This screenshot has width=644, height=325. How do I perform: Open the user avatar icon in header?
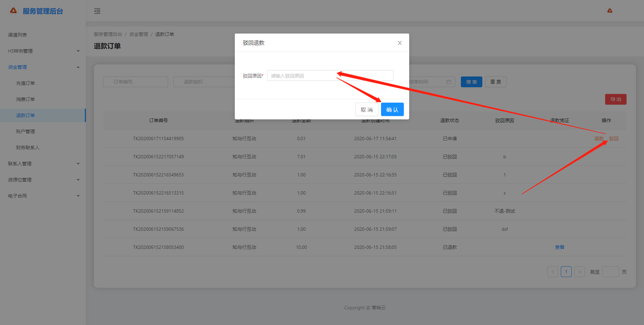[x=610, y=11]
